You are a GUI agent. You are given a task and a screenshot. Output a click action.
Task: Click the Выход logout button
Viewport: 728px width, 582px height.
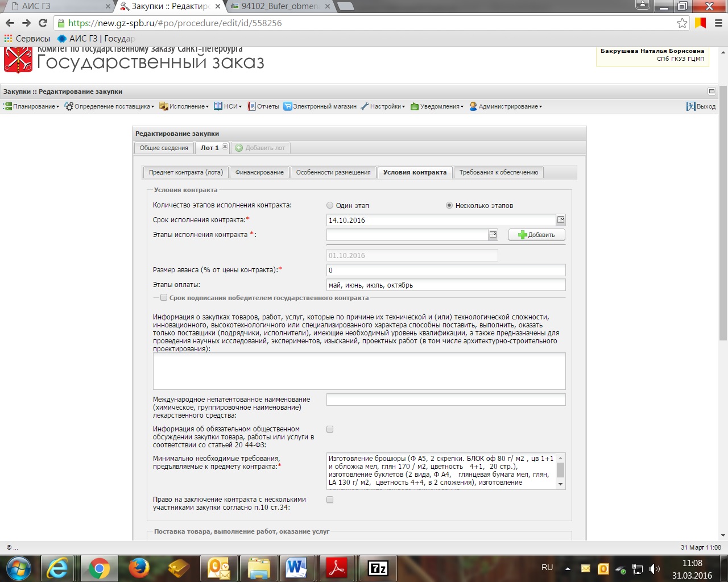click(x=701, y=106)
